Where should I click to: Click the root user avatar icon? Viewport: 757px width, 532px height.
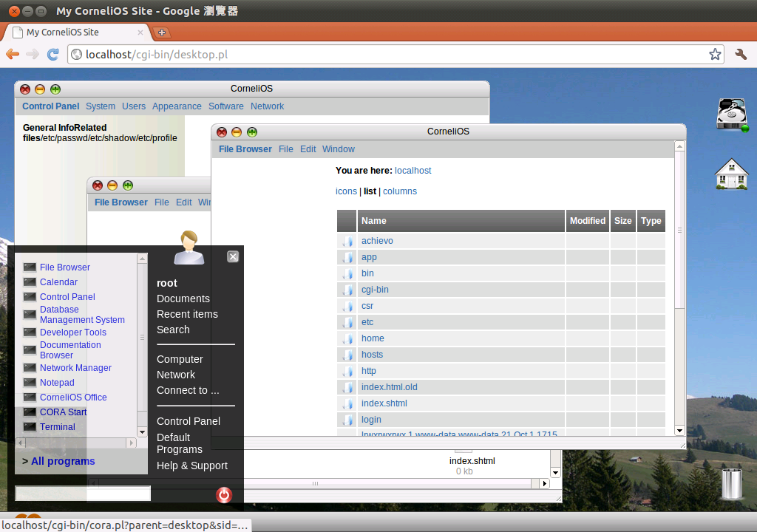pos(189,248)
